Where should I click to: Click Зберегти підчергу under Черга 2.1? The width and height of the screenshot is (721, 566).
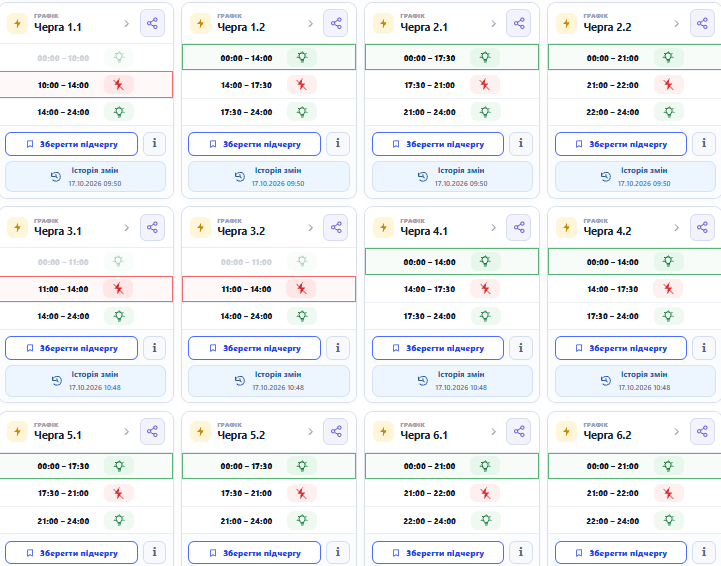pyautogui.click(x=438, y=144)
